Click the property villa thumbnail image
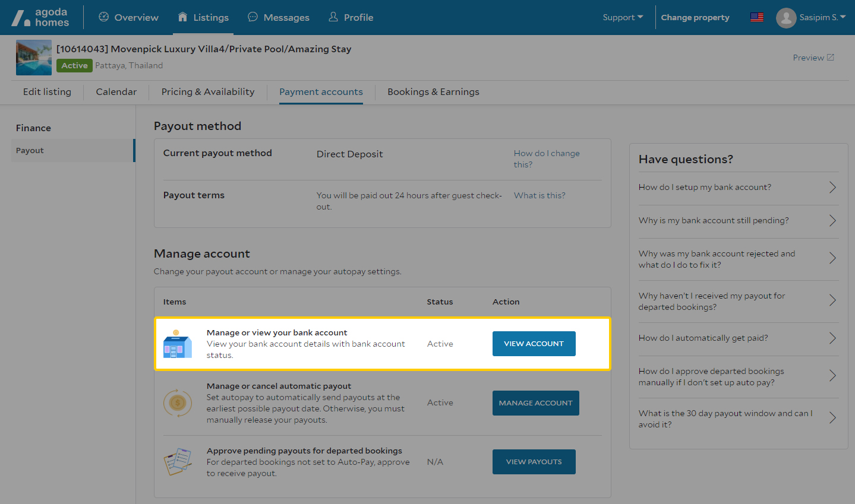The height and width of the screenshot is (504, 855). coord(34,58)
